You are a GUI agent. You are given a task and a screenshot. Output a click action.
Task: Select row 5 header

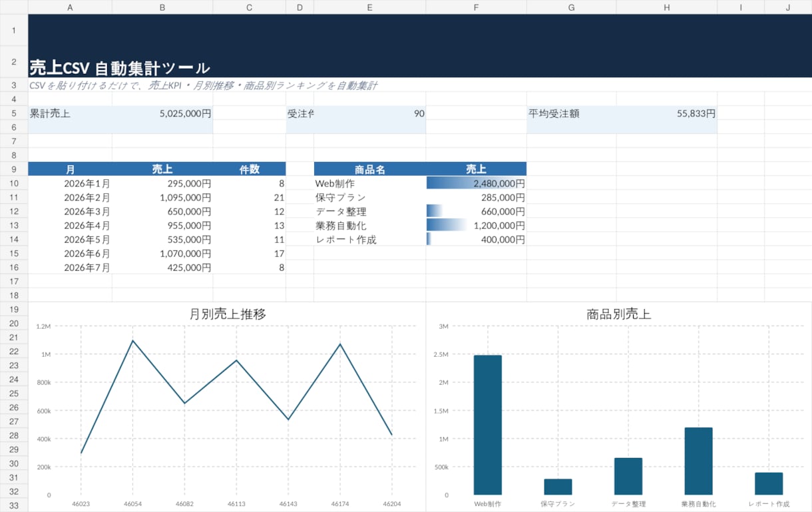(14, 113)
